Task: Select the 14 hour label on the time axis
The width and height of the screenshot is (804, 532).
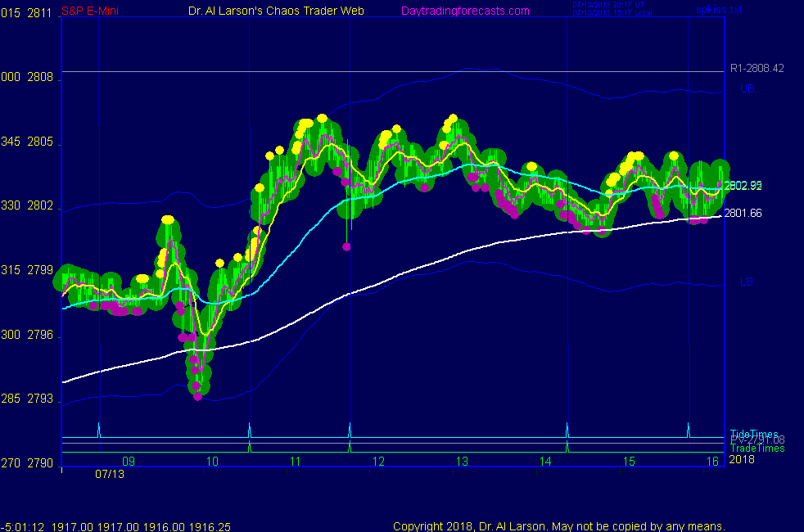Action: pos(545,462)
